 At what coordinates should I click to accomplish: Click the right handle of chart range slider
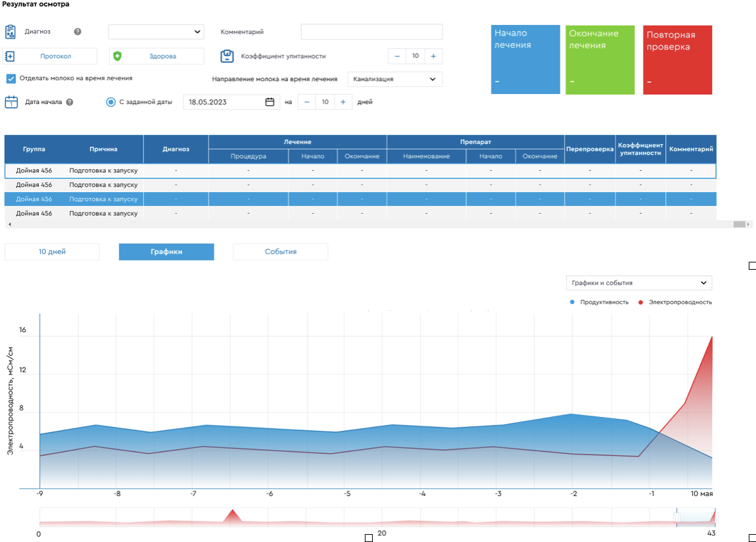coord(715,518)
